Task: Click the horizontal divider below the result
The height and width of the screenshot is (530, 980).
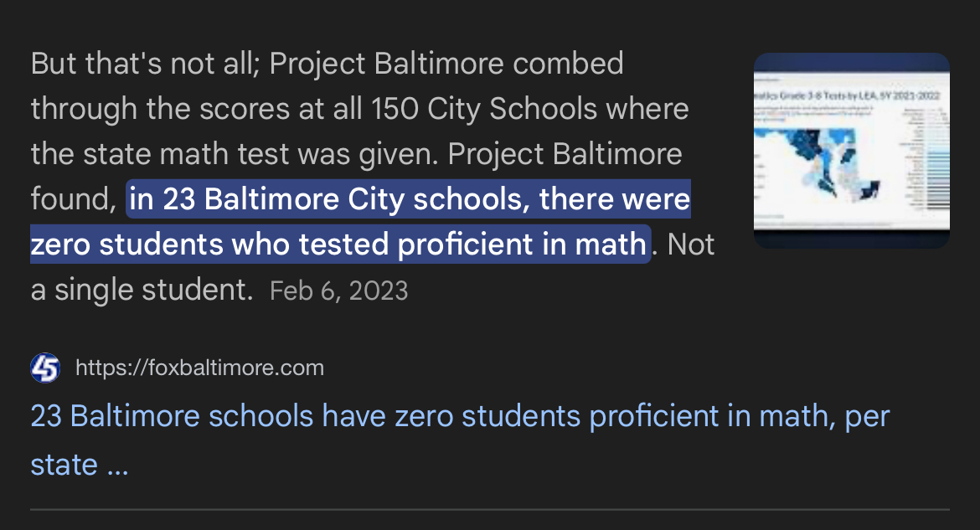Action: point(490,509)
